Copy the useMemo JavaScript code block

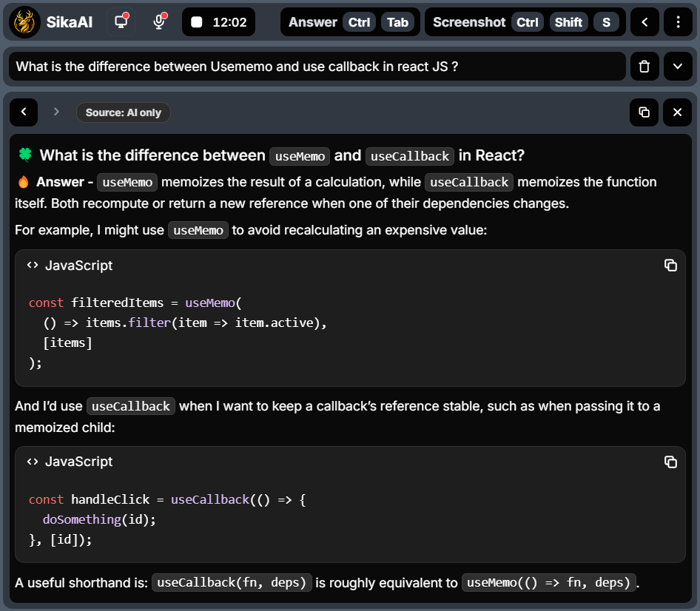(670, 265)
